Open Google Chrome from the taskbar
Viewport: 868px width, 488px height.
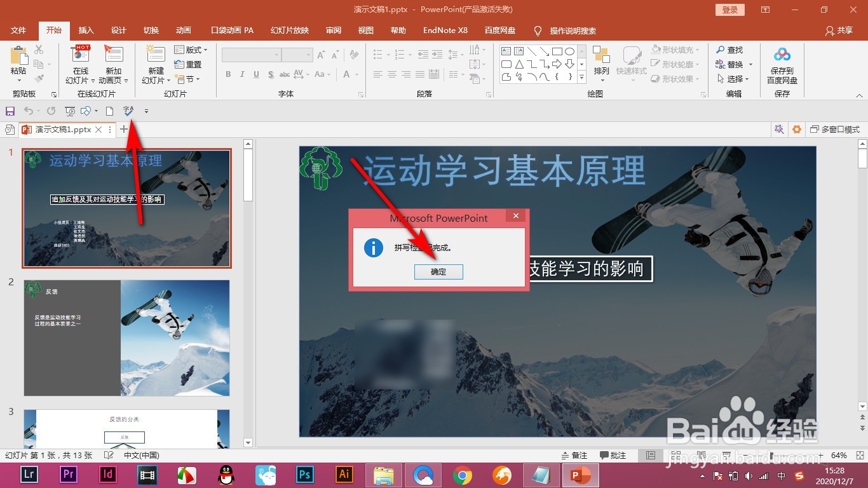463,475
